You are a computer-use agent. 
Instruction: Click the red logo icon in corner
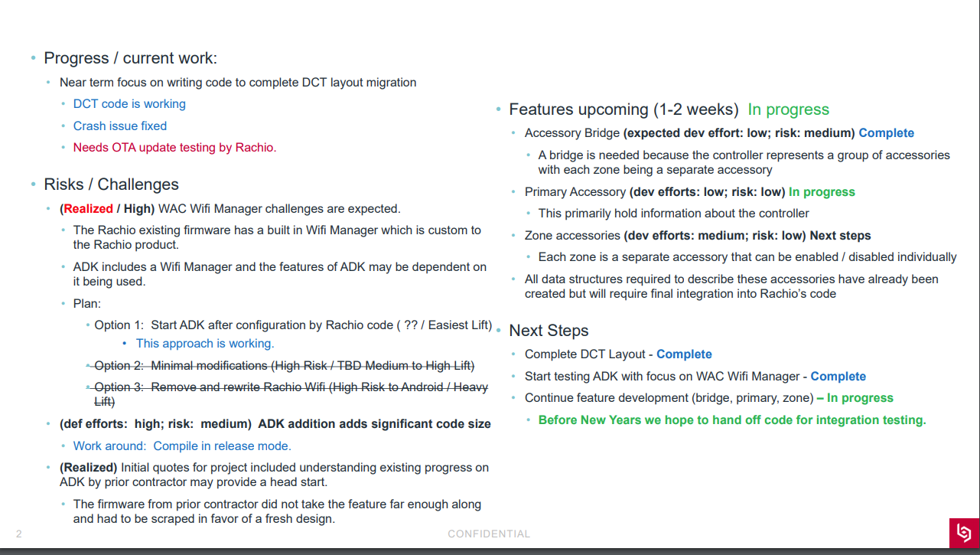[964, 533]
